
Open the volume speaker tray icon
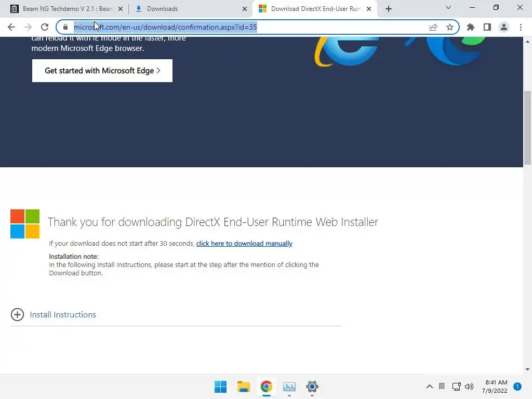click(469, 387)
